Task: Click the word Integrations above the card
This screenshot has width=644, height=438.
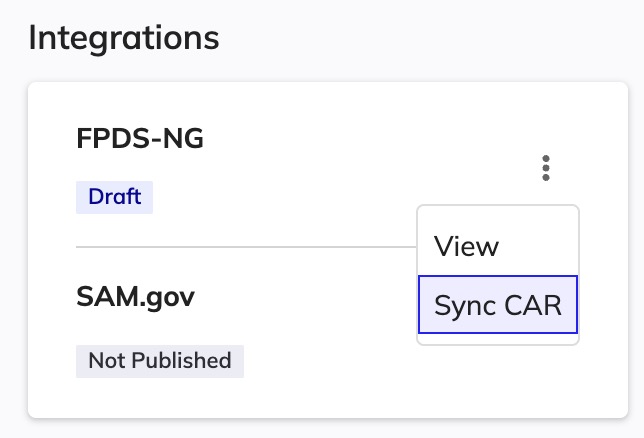Action: pyautogui.click(x=124, y=38)
